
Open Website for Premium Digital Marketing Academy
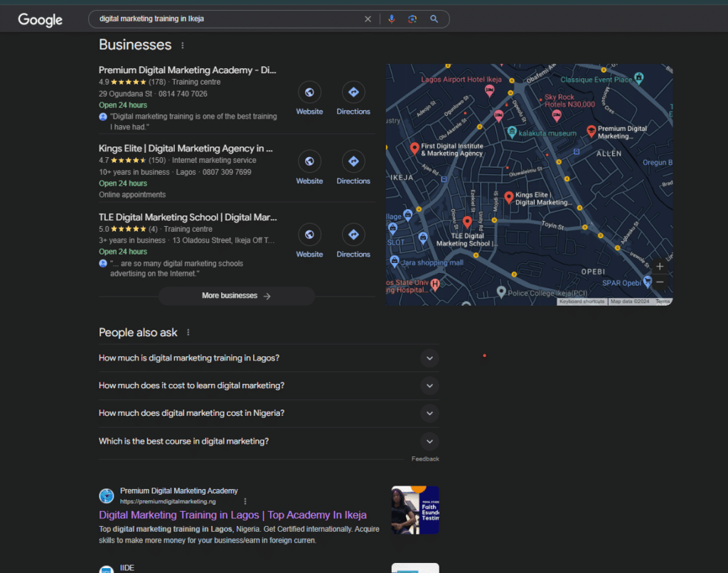(x=309, y=98)
